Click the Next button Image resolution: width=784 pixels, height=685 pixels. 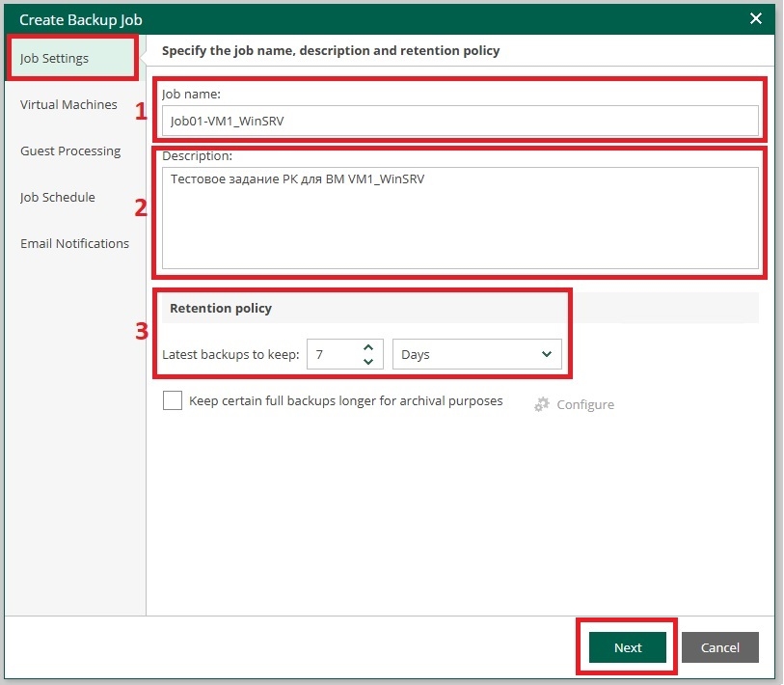(x=628, y=647)
